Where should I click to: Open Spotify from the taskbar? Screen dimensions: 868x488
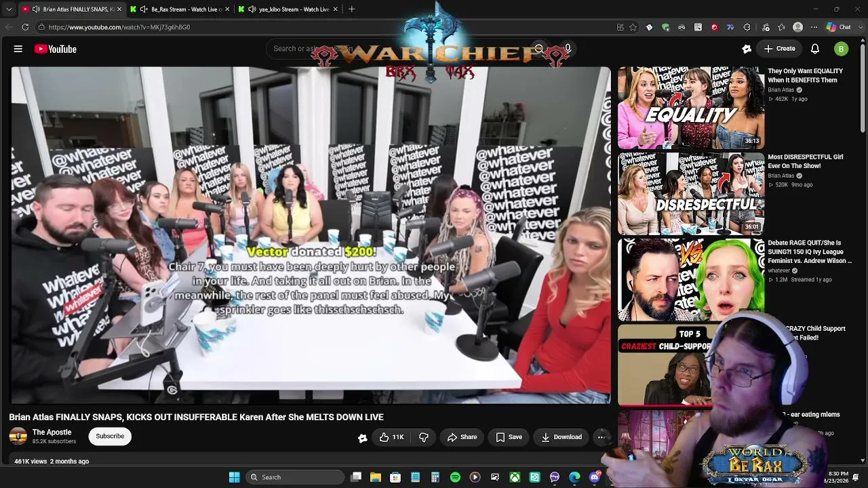click(455, 477)
